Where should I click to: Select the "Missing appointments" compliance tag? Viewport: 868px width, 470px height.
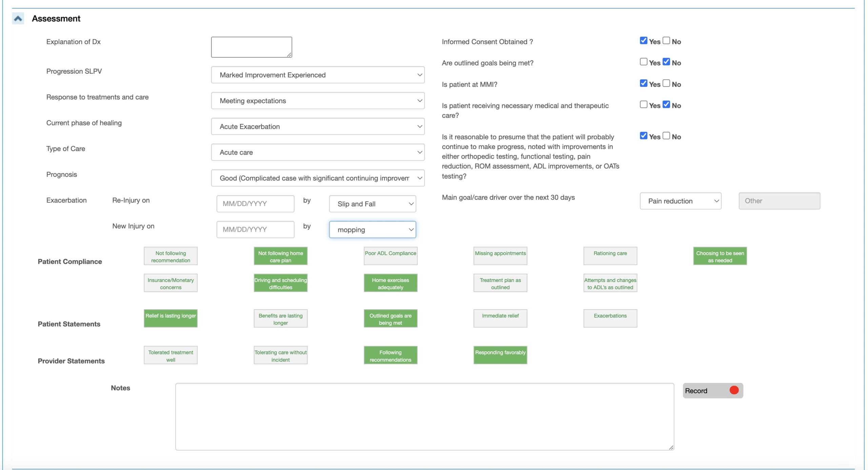[500, 255]
